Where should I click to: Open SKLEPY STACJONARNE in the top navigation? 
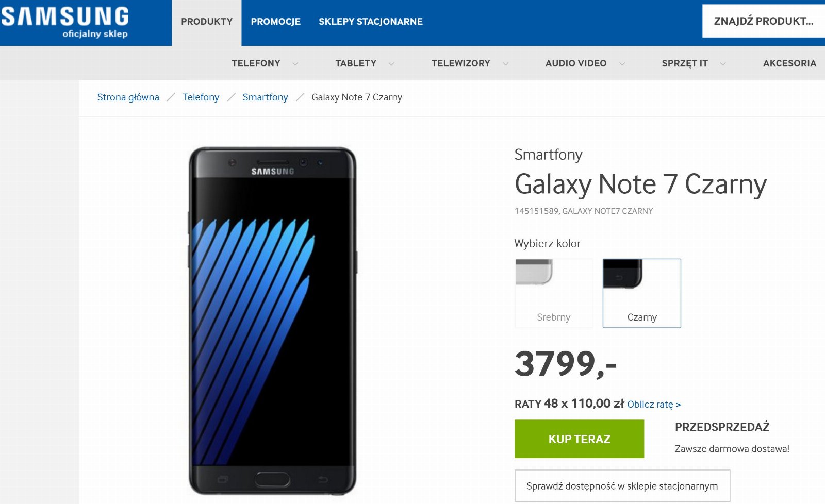(371, 22)
